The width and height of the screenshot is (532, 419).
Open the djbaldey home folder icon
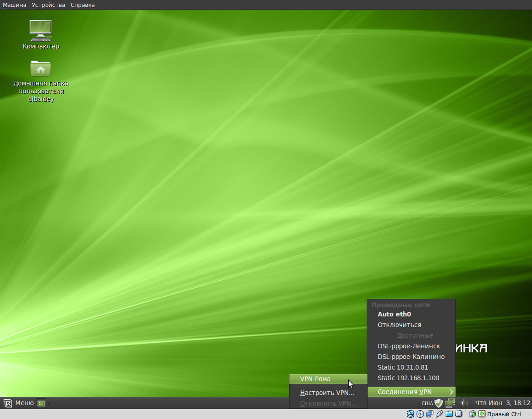(x=41, y=69)
